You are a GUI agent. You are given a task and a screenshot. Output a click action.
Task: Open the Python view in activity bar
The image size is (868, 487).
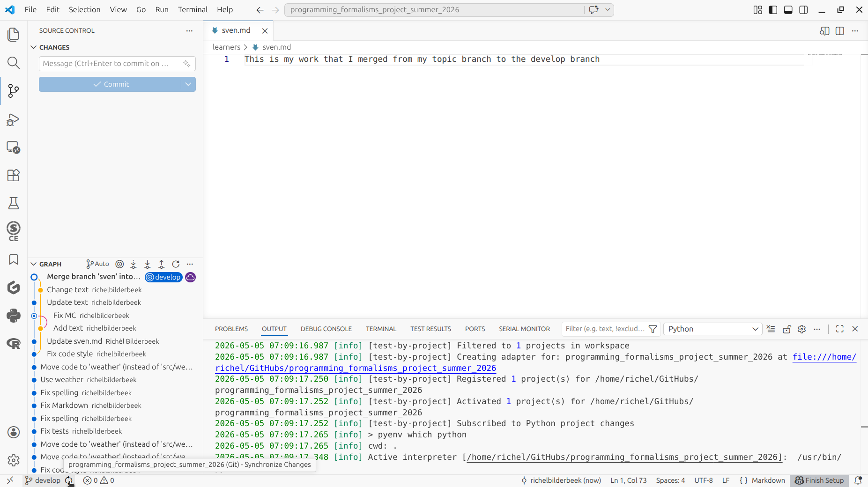[14, 316]
